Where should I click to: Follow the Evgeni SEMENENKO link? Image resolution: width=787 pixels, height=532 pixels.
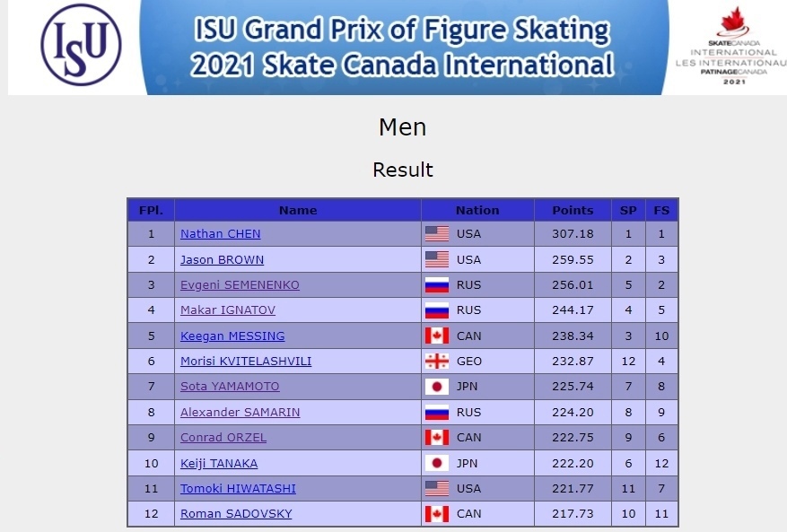coord(240,285)
